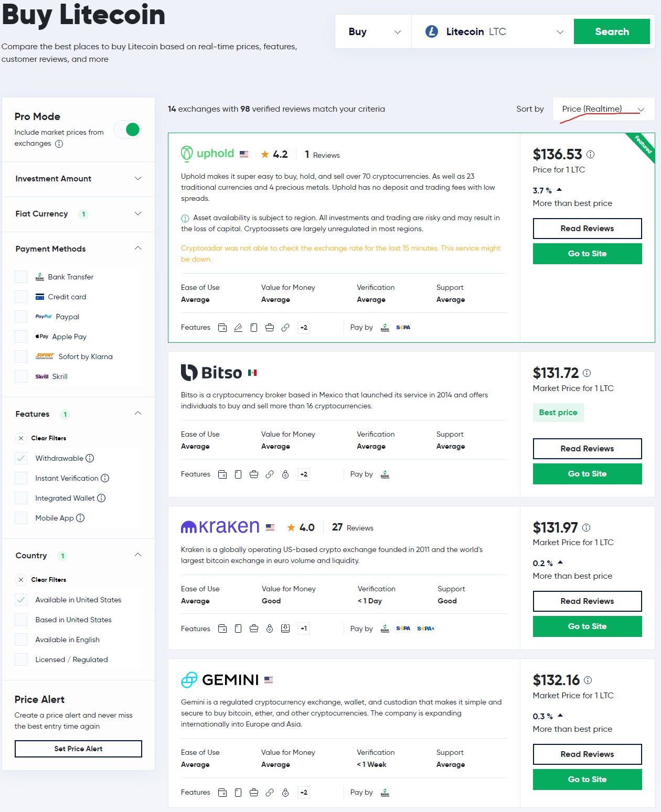Screen dimensions: 661x812
Task: Click info icon next to $131.72 price
Action: click(x=587, y=373)
